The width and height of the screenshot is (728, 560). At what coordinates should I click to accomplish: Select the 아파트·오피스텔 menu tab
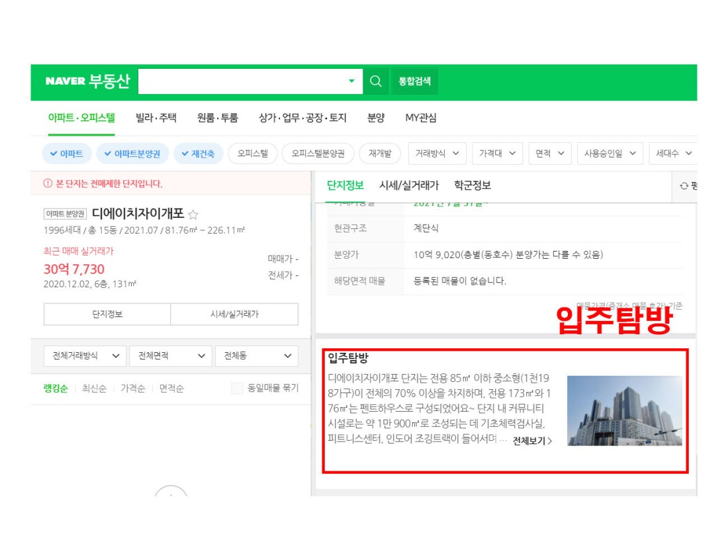tap(81, 118)
